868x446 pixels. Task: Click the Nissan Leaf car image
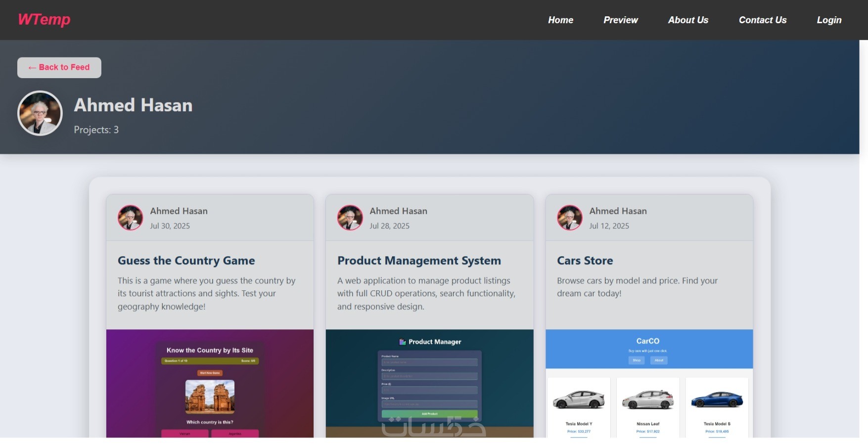tap(648, 400)
